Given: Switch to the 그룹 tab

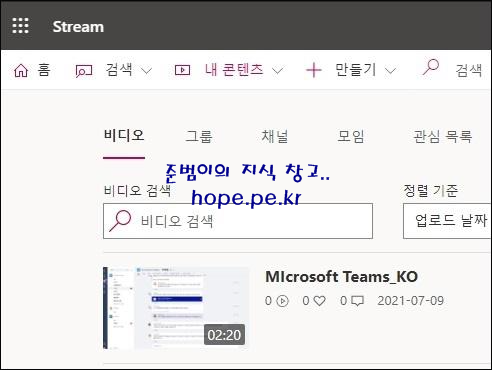Looking at the screenshot, I should tap(199, 136).
